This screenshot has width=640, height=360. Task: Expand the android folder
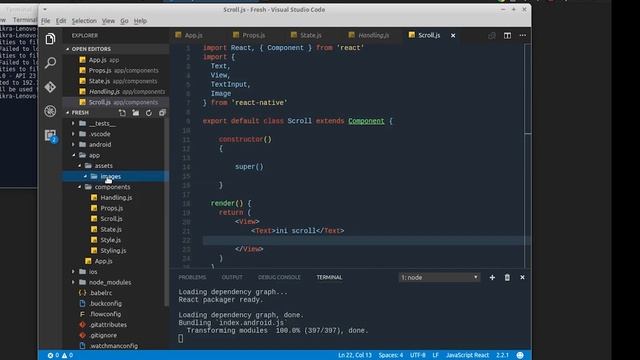(100, 144)
